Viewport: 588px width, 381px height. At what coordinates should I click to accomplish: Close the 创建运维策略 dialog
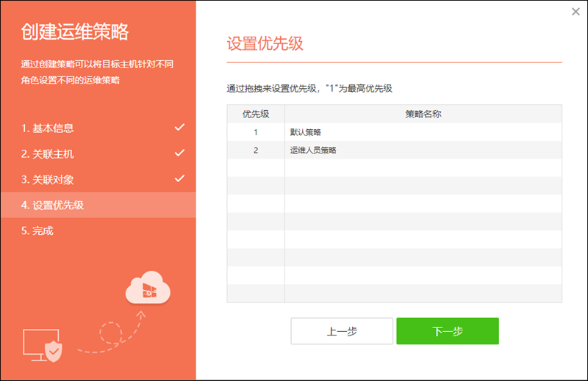(x=575, y=12)
